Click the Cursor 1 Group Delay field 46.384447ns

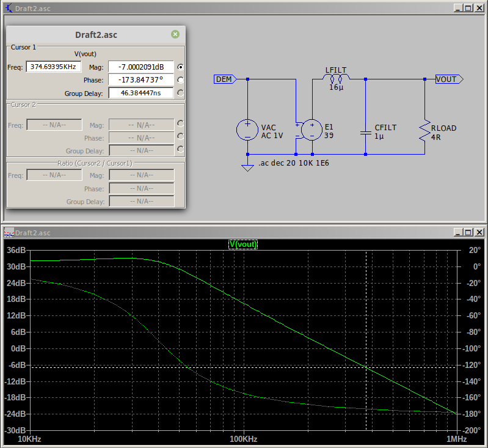tap(141, 93)
